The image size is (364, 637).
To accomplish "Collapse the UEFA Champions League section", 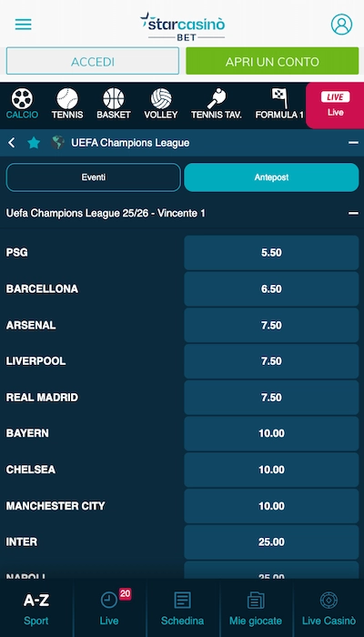I will tap(353, 143).
